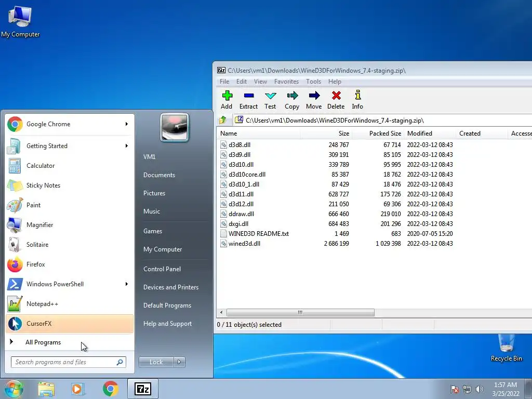
Task: Click the WINED3D README.txt file icon
Action: pyautogui.click(x=223, y=233)
